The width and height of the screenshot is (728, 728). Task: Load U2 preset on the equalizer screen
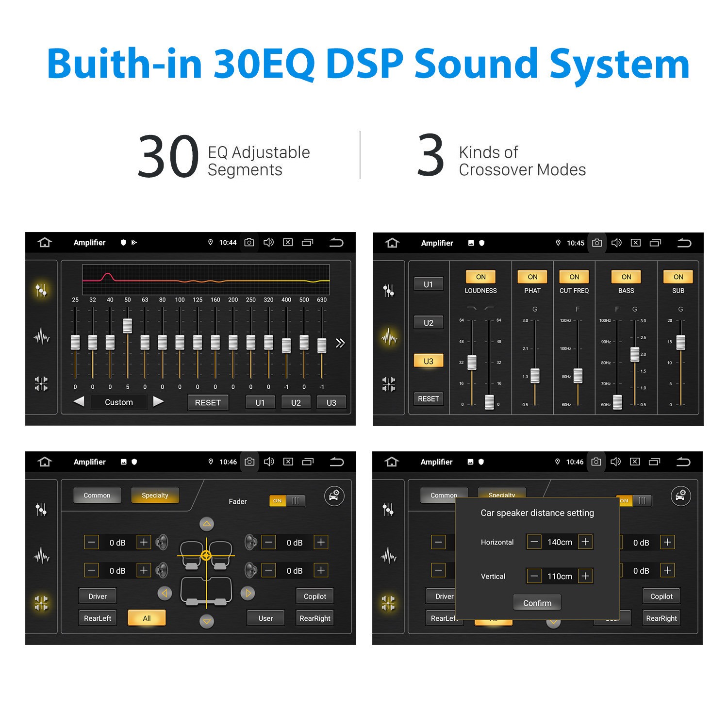[x=296, y=402]
